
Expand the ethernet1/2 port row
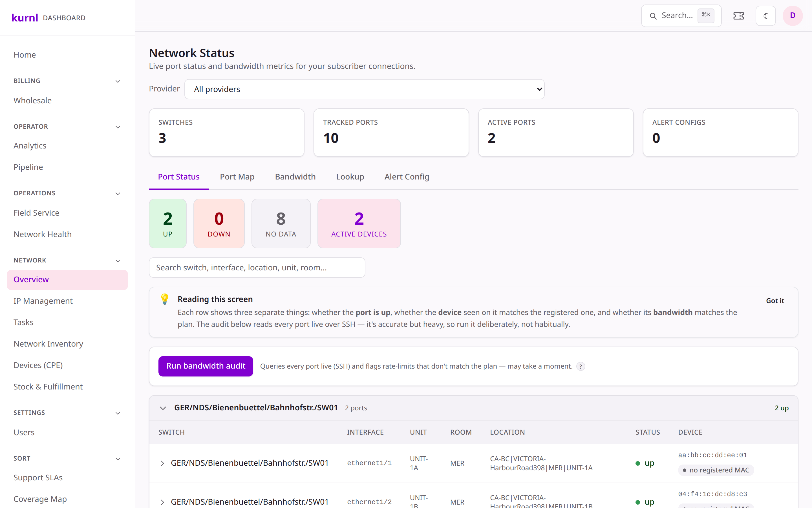(x=162, y=502)
